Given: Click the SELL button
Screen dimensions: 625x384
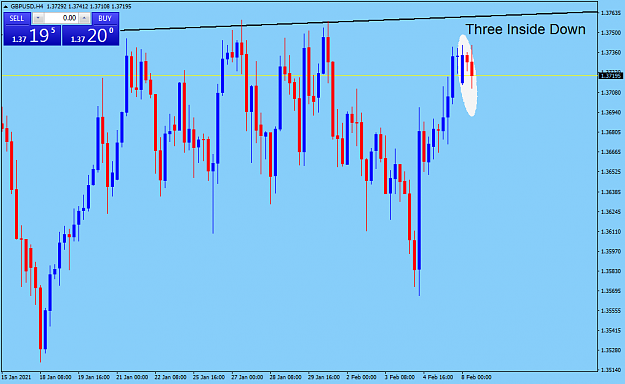Looking at the screenshot, I should [x=17, y=18].
